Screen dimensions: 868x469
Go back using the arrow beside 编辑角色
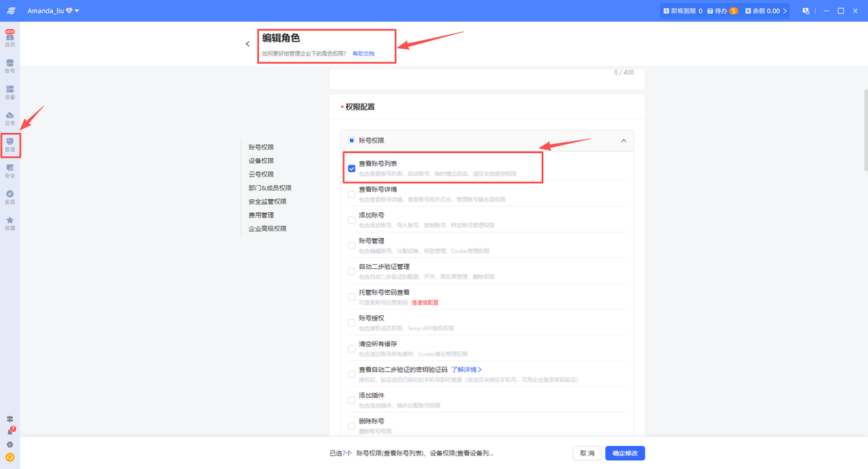point(248,44)
